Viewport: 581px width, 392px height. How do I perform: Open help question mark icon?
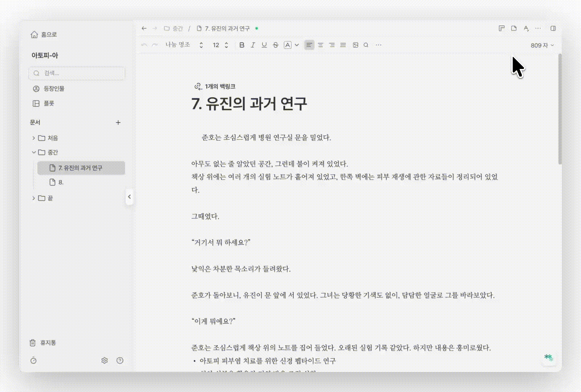(x=120, y=360)
